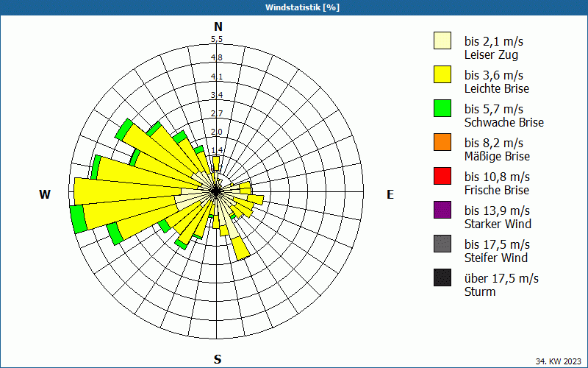Screen dimensions: 588x368
Task: Click the pale yellow 2,1 m/s legend swatch
Action: click(442, 40)
